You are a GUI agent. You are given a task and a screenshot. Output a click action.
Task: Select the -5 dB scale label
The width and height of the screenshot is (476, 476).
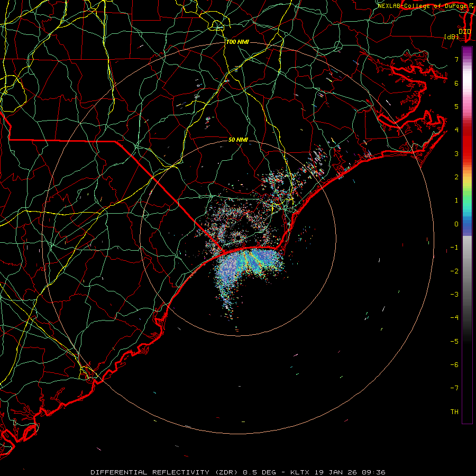(454, 342)
